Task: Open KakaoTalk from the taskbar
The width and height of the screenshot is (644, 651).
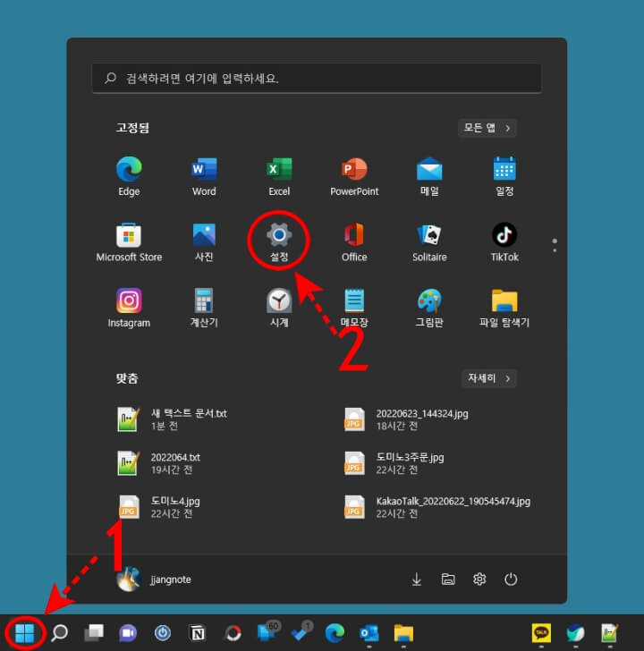Action: pyautogui.click(x=541, y=633)
